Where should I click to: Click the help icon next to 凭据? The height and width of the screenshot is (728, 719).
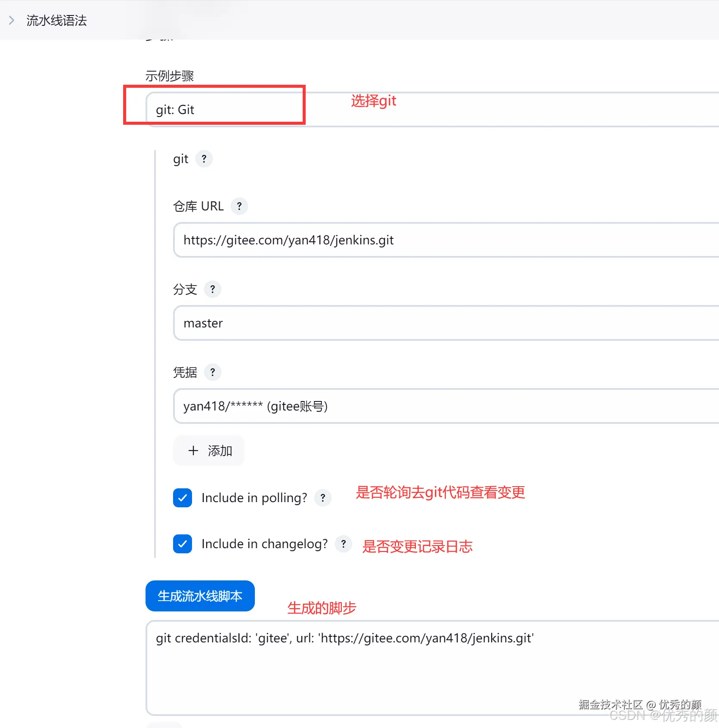click(212, 372)
